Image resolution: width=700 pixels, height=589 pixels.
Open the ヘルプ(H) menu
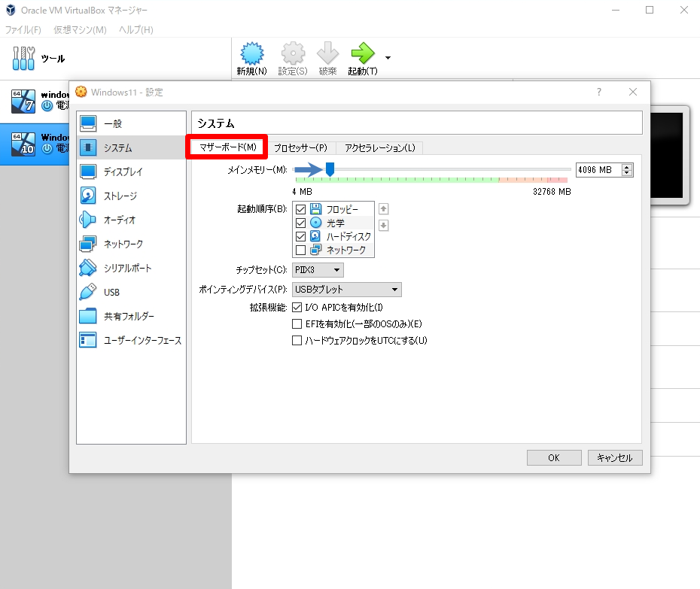click(x=136, y=30)
